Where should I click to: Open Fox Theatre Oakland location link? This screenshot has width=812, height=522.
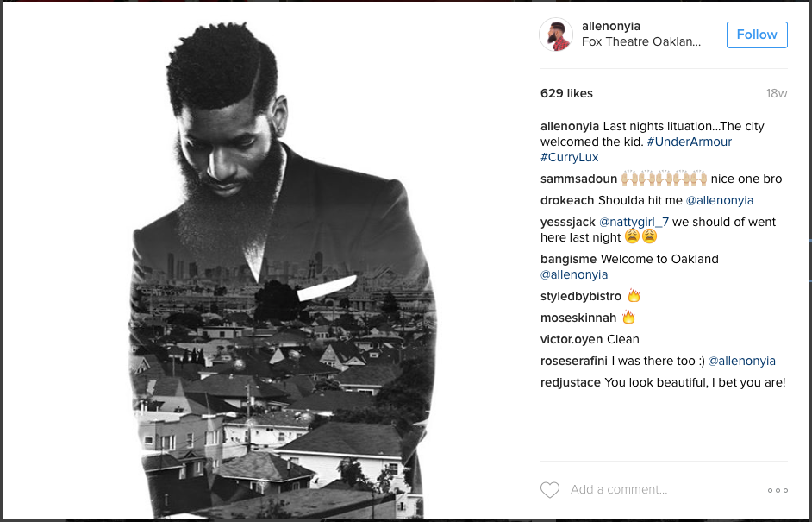[x=641, y=42]
